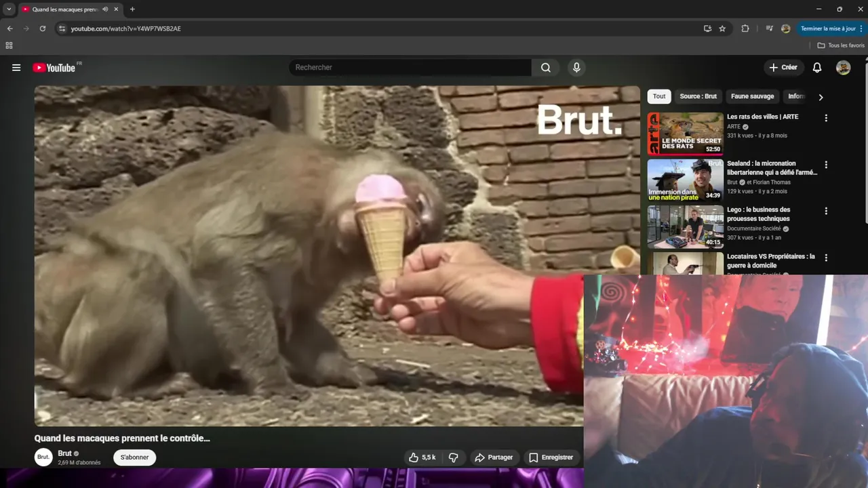Dislike the video
The image size is (868, 488).
(454, 457)
